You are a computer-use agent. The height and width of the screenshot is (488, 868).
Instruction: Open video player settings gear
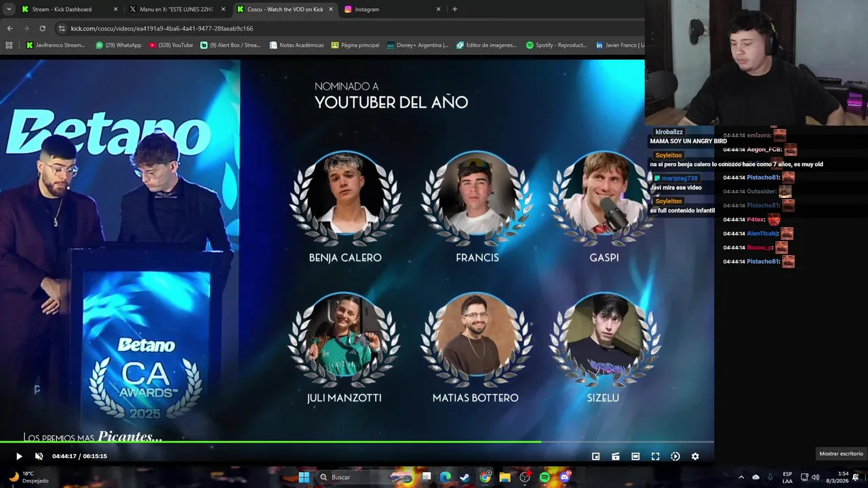(x=695, y=456)
